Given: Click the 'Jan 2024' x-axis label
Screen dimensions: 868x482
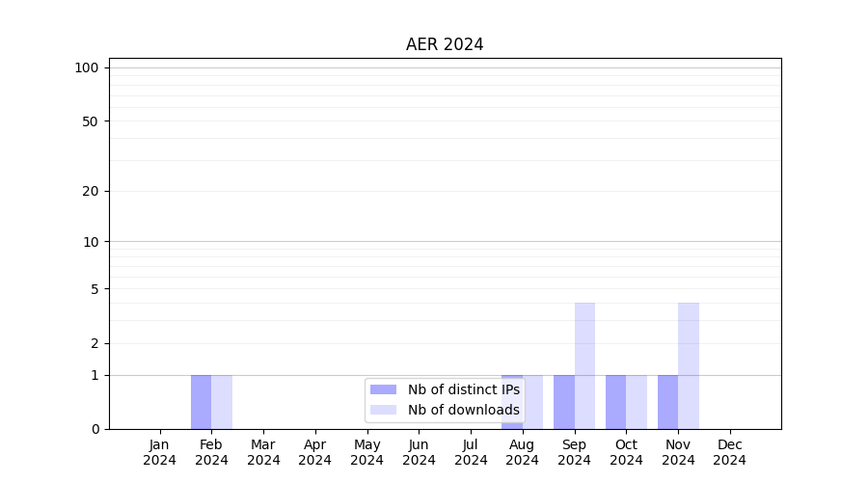Looking at the screenshot, I should (x=159, y=452).
